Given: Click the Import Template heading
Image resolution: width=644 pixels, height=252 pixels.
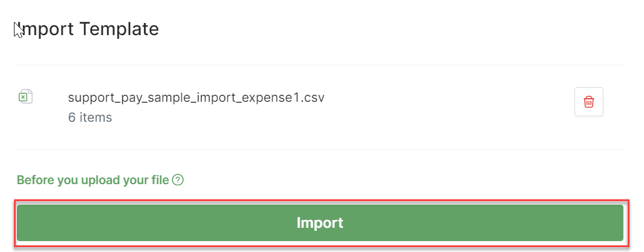Looking at the screenshot, I should [x=88, y=28].
